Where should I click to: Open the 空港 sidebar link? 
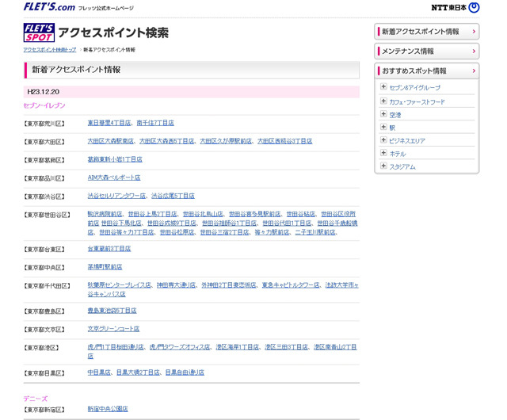click(395, 115)
